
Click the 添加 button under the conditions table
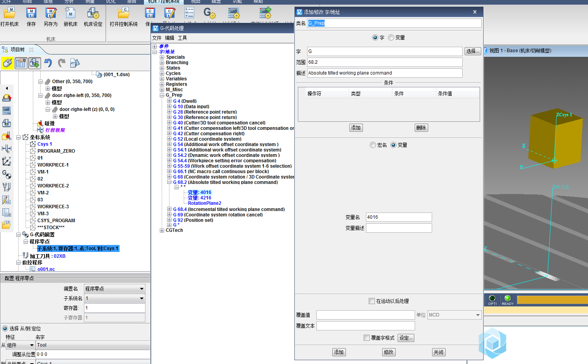(x=356, y=128)
